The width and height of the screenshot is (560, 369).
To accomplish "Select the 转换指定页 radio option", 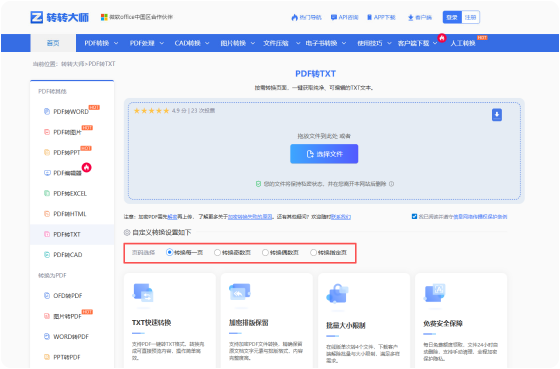I will point(313,253).
